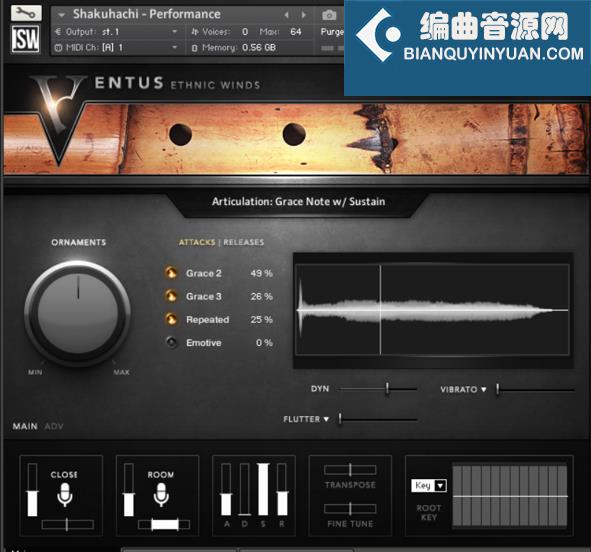591x552 pixels.
Task: Click the Grace 3 percentage value 26 %
Action: [261, 297]
